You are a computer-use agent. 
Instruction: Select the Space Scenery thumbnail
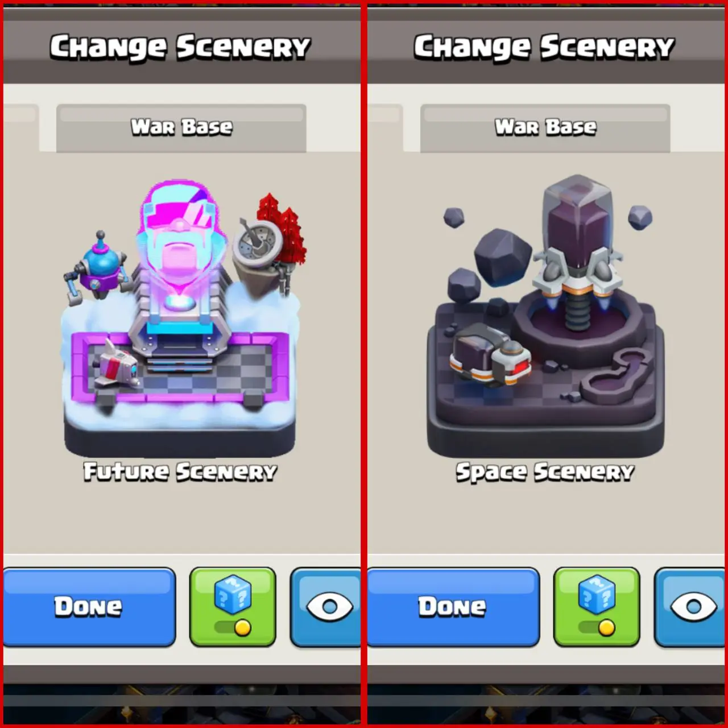tap(545, 316)
